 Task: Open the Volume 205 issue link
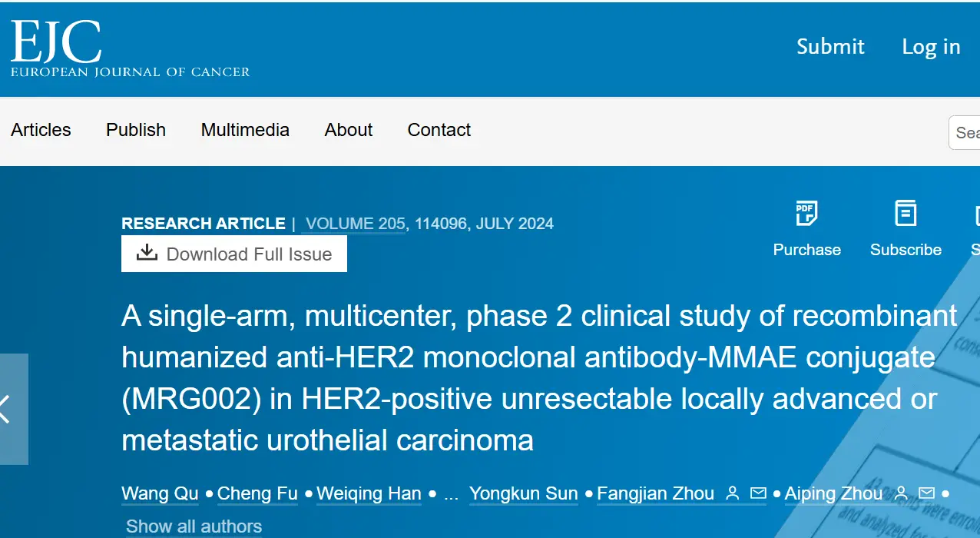pyautogui.click(x=355, y=224)
